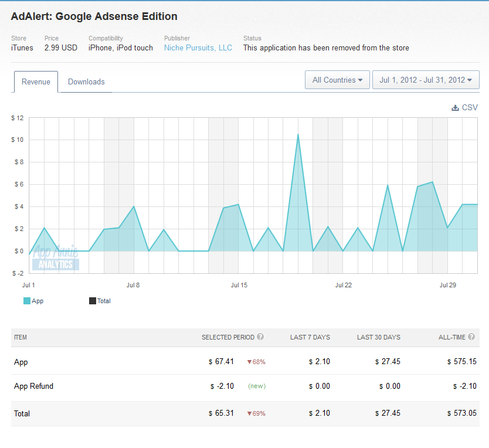Select the red down-arrow 68% change indicator

pos(256,362)
